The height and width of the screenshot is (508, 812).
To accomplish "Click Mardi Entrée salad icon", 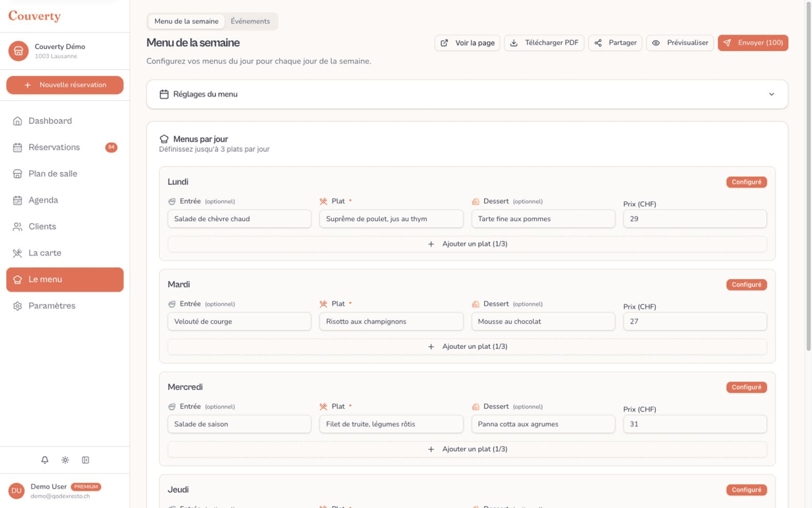I will [172, 304].
